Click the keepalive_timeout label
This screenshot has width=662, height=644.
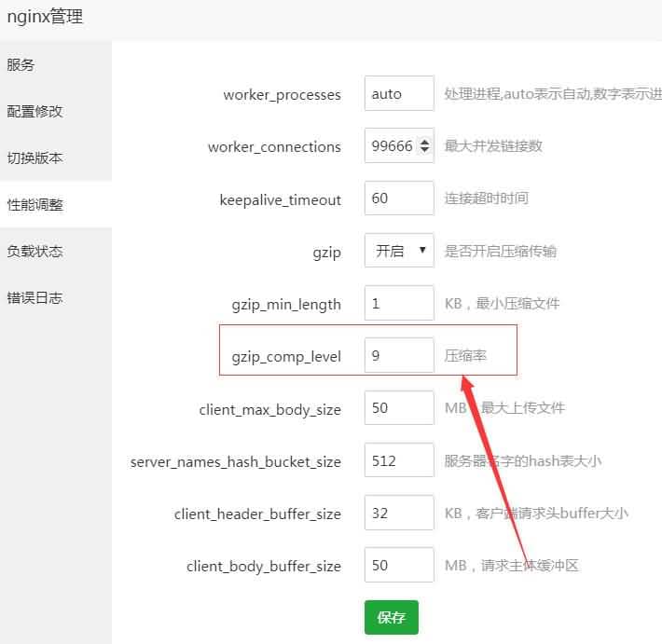point(281,199)
